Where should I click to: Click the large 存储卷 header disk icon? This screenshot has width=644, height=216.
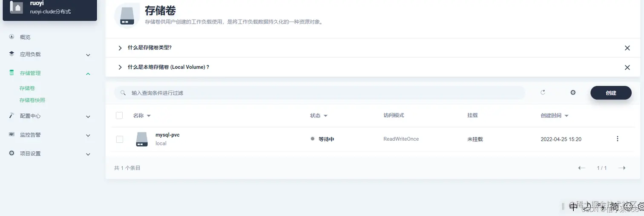[x=127, y=15]
